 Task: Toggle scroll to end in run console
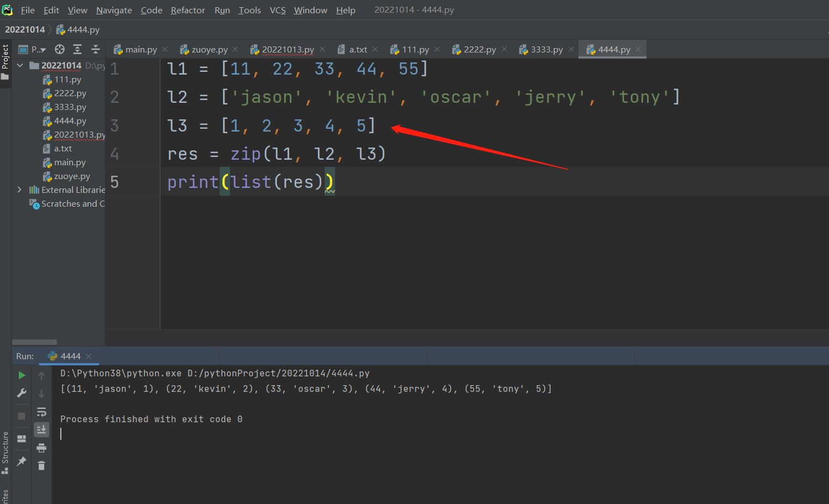pos(41,430)
